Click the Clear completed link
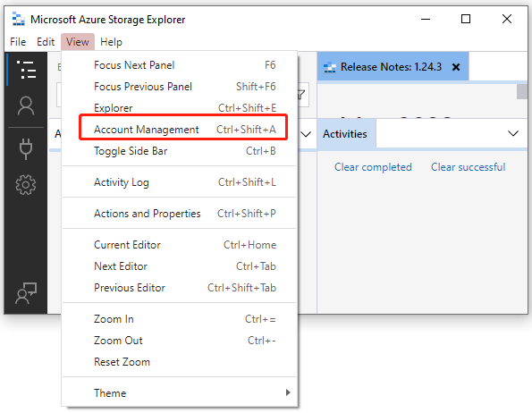532x413 pixels. click(373, 167)
